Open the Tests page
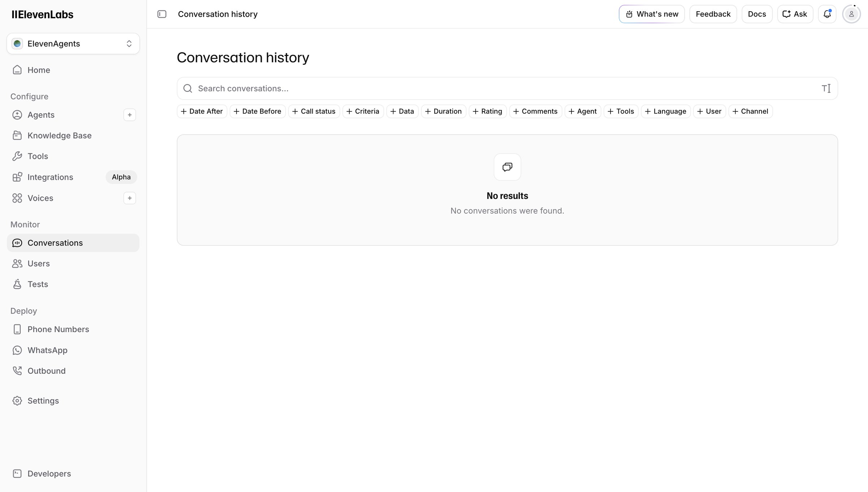Viewport: 868px width, 492px height. point(73,284)
